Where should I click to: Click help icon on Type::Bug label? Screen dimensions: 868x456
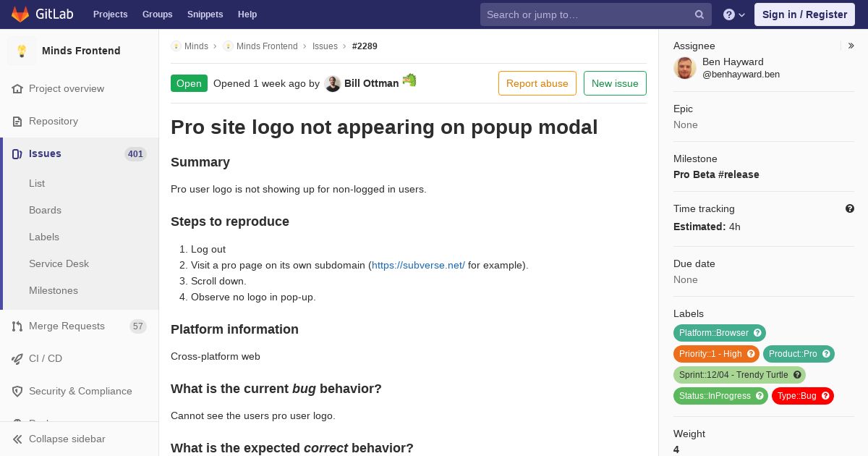tap(825, 396)
